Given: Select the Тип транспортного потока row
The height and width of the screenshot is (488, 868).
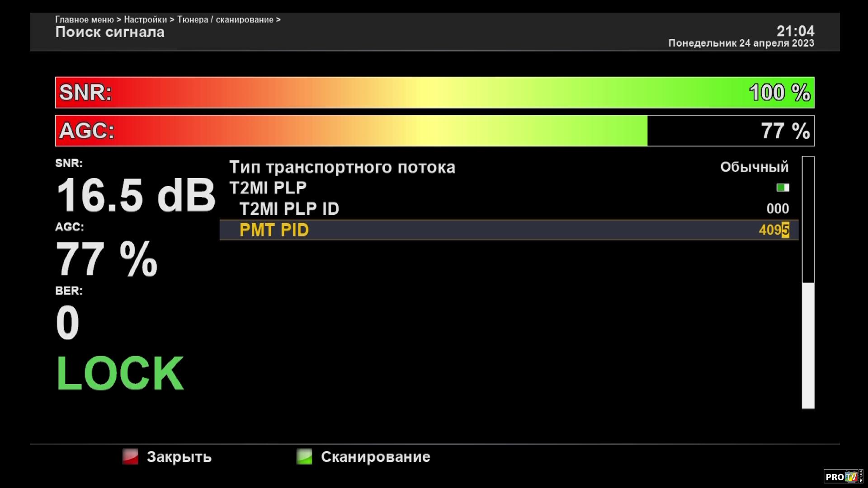Looking at the screenshot, I should [x=342, y=167].
